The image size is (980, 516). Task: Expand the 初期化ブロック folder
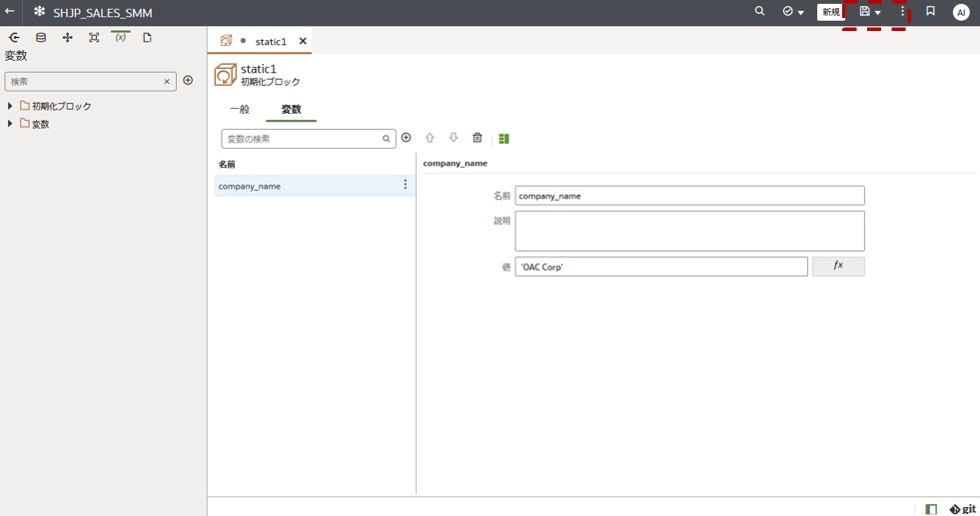[10, 106]
